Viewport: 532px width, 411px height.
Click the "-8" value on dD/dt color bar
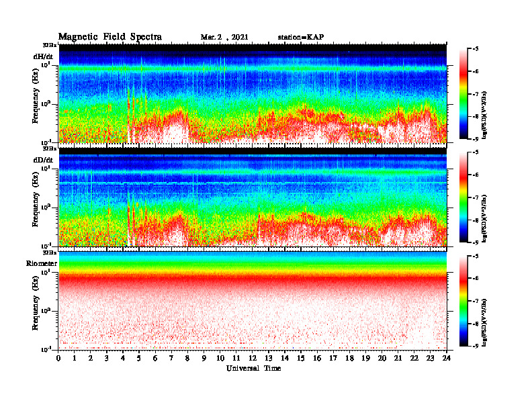click(x=476, y=220)
